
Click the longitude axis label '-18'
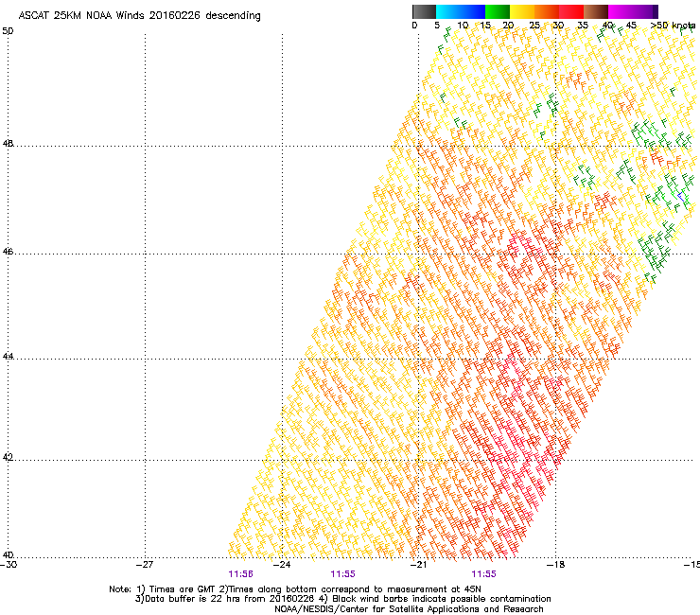pos(555,565)
